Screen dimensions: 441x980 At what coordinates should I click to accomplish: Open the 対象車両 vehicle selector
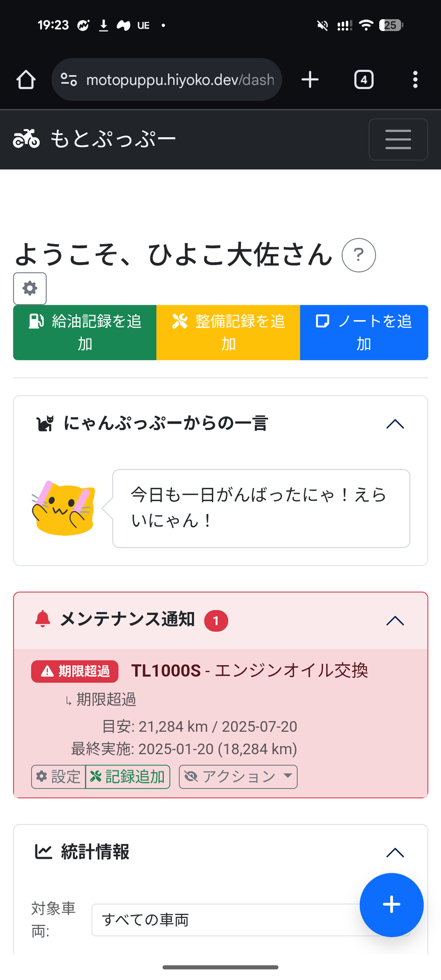tap(225, 920)
